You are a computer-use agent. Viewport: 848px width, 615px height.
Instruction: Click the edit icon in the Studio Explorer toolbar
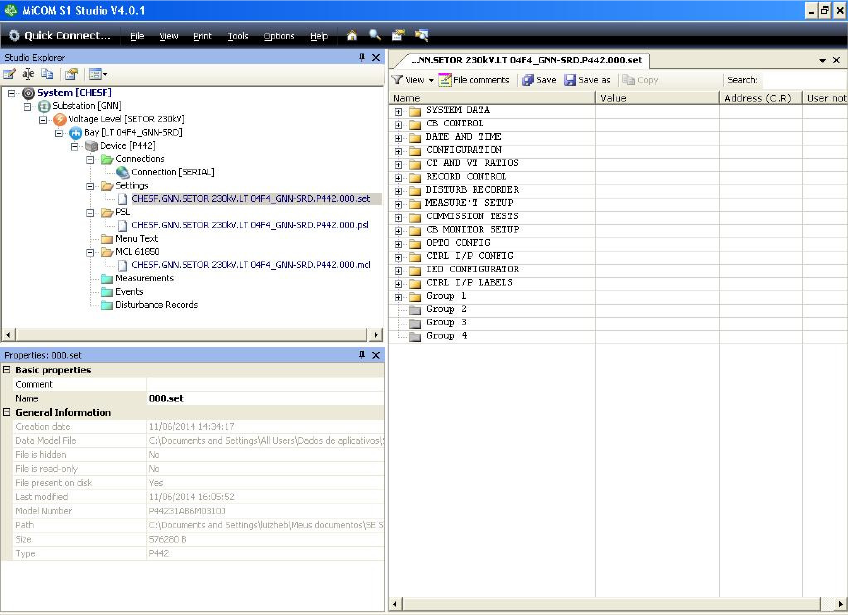[9, 74]
